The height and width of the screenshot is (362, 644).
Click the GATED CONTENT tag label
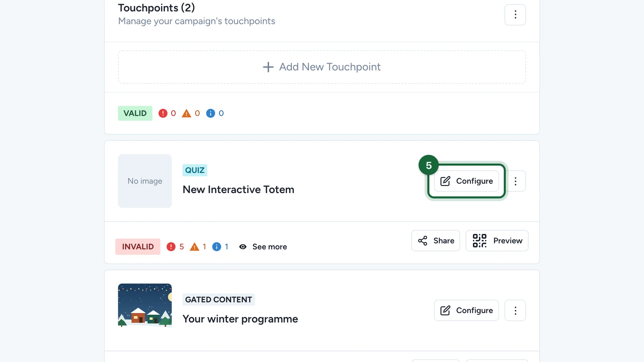coord(219,300)
